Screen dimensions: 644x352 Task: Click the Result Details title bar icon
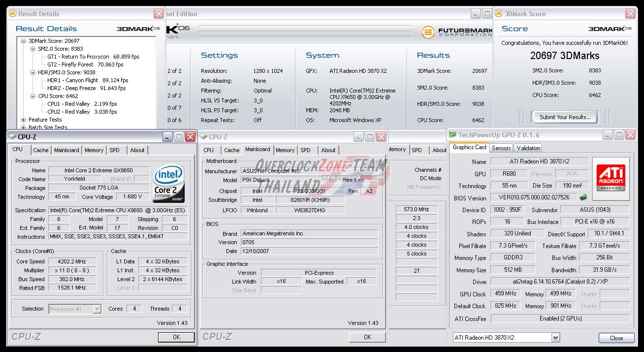pyautogui.click(x=12, y=14)
